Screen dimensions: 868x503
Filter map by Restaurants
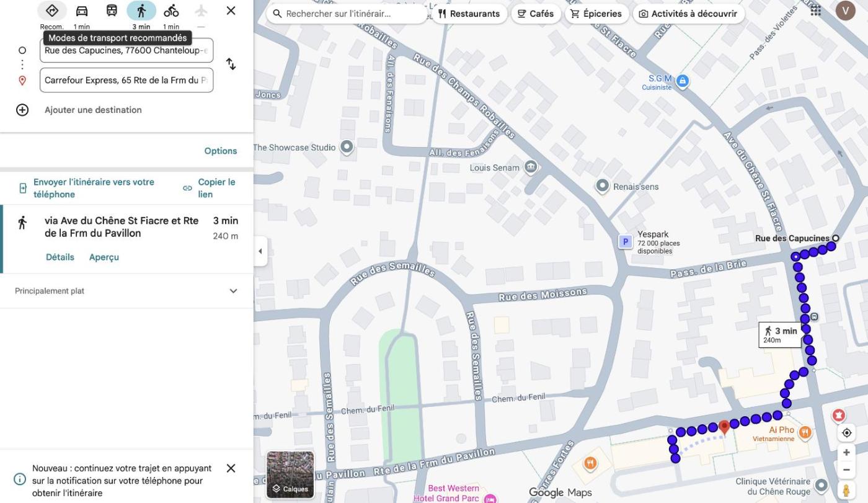click(469, 14)
